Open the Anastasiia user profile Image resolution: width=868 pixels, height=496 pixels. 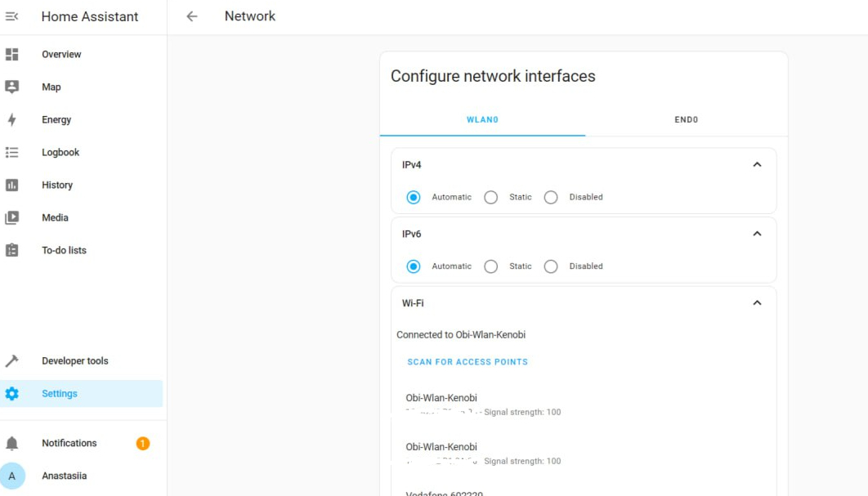point(64,476)
